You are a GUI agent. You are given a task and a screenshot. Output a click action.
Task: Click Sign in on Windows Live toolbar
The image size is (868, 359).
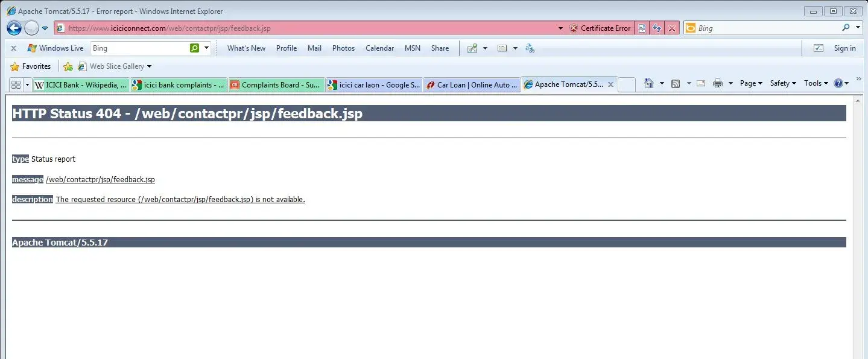click(844, 48)
